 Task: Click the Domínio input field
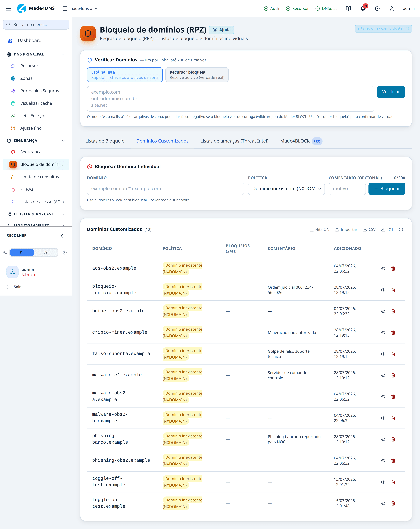click(x=165, y=189)
